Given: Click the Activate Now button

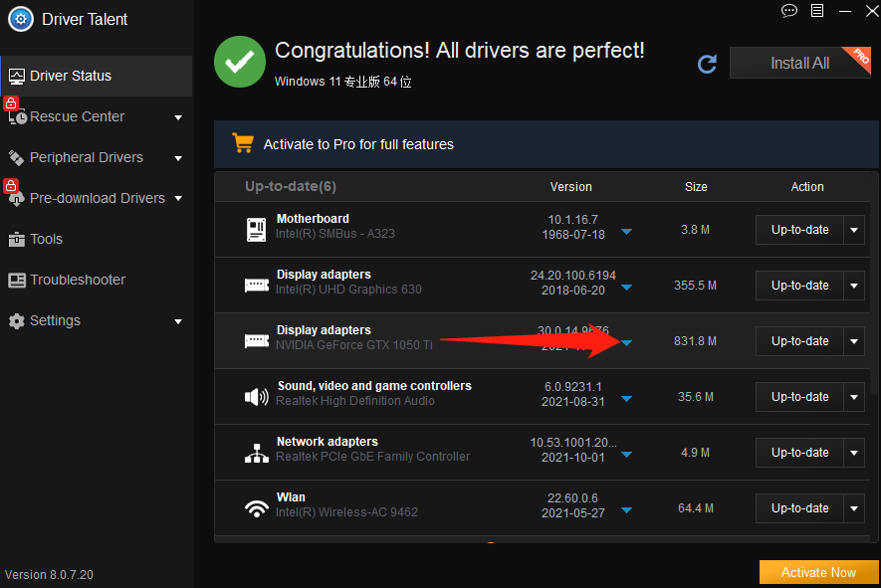Looking at the screenshot, I should click(818, 572).
